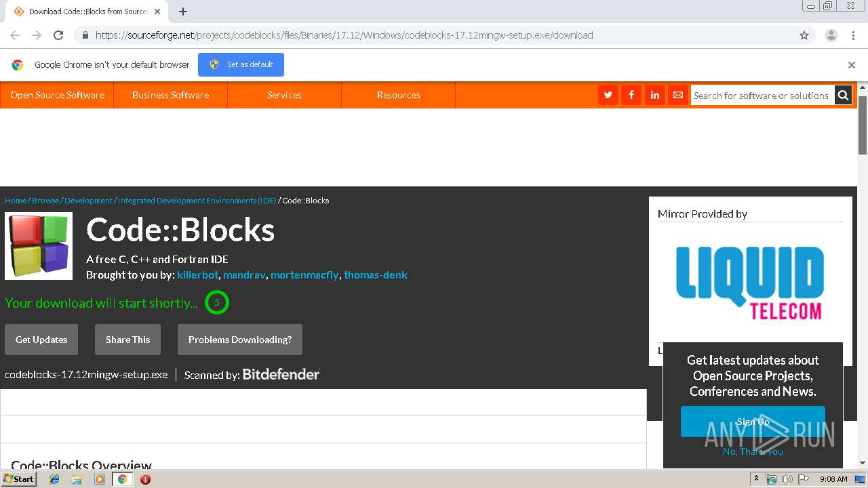Click the Code::Blocks title heading
Image resolution: width=868 pixels, height=488 pixels.
click(x=180, y=230)
